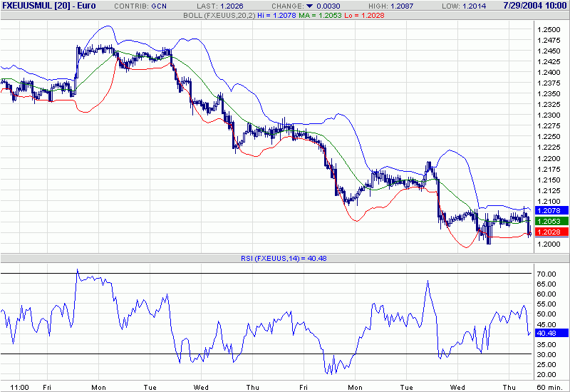Click the FXEUUSMUL [20] - Euro title

click(49, 6)
